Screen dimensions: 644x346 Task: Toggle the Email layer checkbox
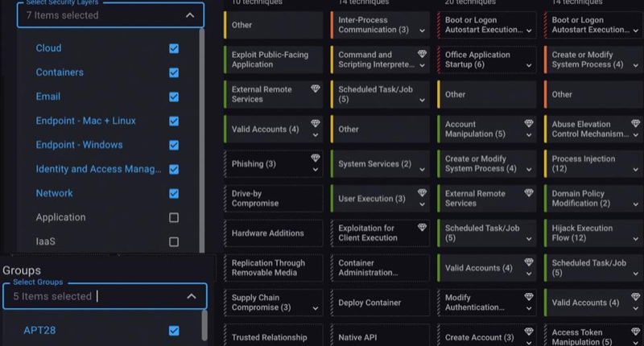point(174,97)
